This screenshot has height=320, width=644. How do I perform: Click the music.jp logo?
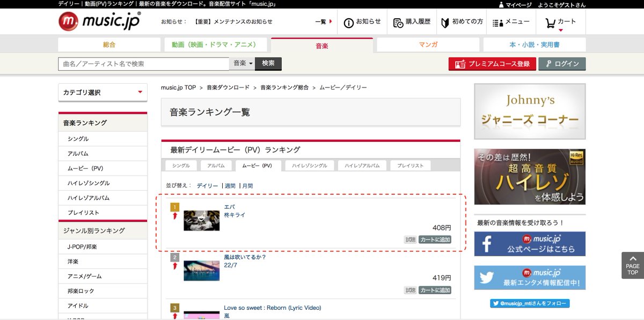coord(100,21)
